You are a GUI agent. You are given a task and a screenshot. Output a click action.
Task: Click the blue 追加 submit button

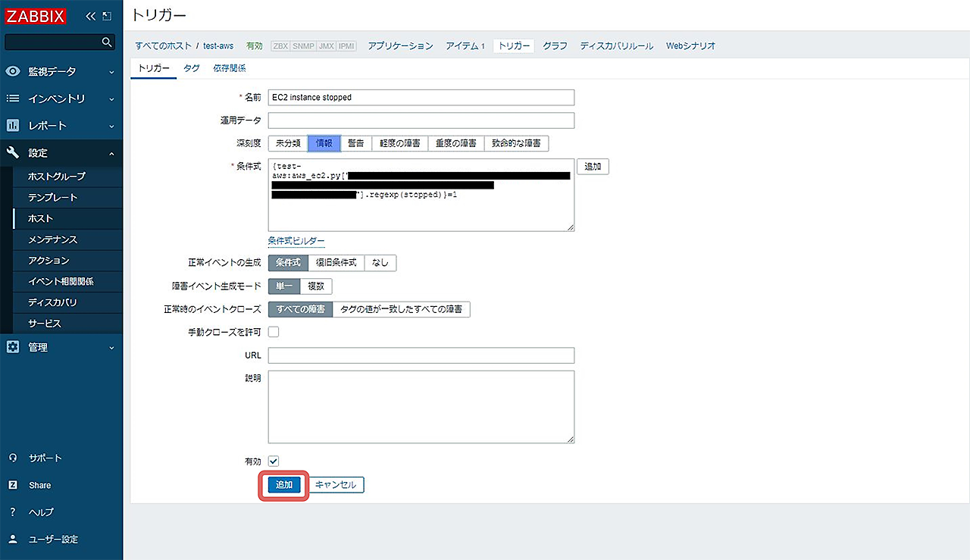tap(284, 485)
